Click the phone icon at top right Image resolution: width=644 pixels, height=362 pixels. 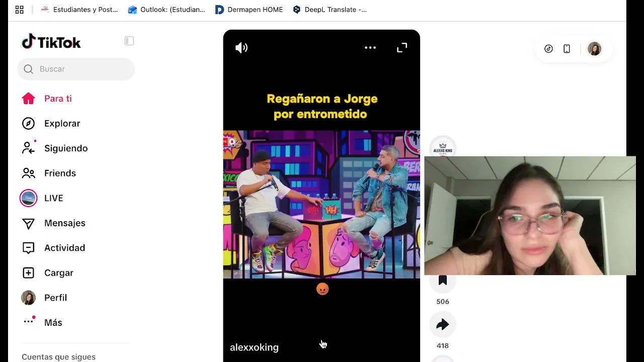(x=567, y=49)
